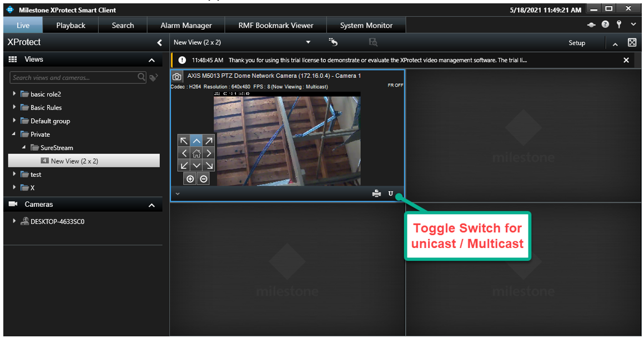Expand the Basic Rules folder
The width and height of the screenshot is (644, 338).
pyautogui.click(x=14, y=107)
